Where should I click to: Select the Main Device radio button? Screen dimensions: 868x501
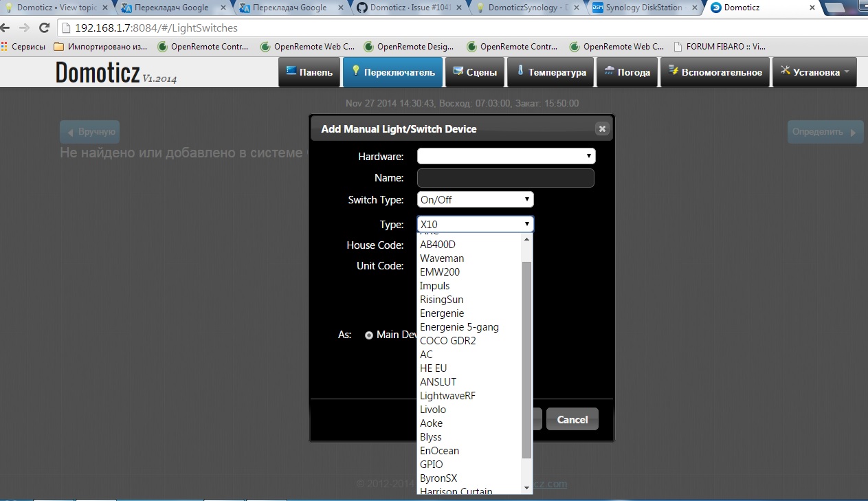coord(370,335)
